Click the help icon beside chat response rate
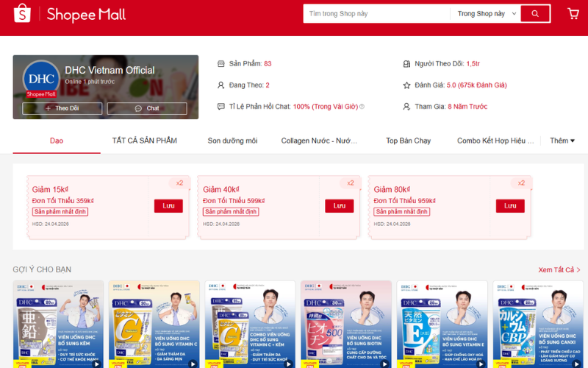The width and height of the screenshot is (588, 368). (362, 107)
